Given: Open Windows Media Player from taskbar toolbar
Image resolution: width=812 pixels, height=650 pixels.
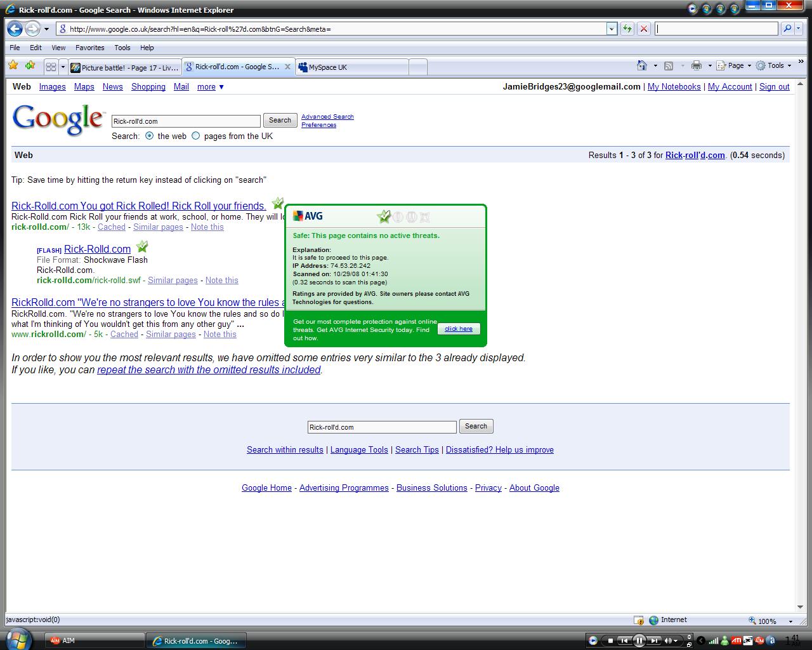Looking at the screenshot, I should (593, 640).
